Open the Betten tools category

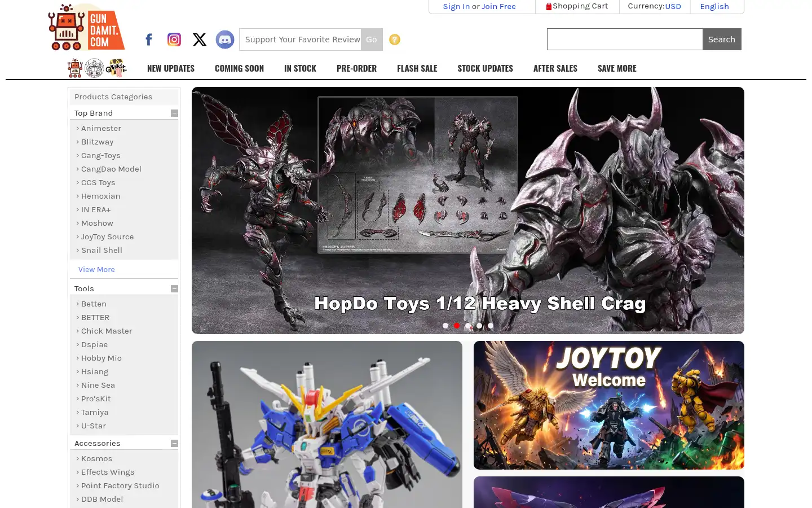point(94,304)
